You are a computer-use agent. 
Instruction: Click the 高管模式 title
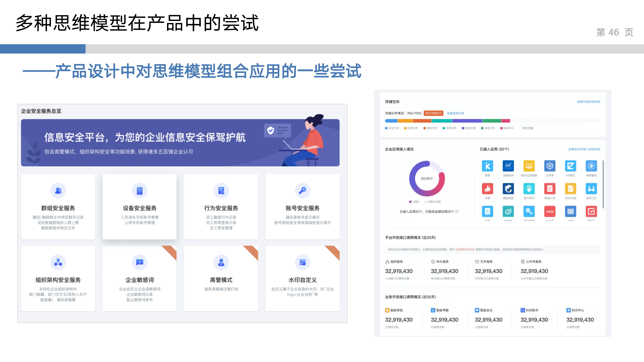pos(221,280)
